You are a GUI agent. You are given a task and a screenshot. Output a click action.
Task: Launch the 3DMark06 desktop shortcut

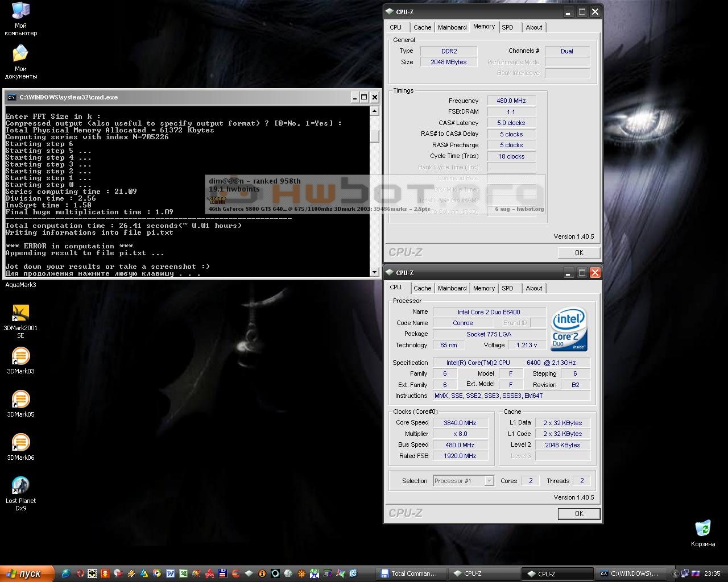pyautogui.click(x=20, y=447)
